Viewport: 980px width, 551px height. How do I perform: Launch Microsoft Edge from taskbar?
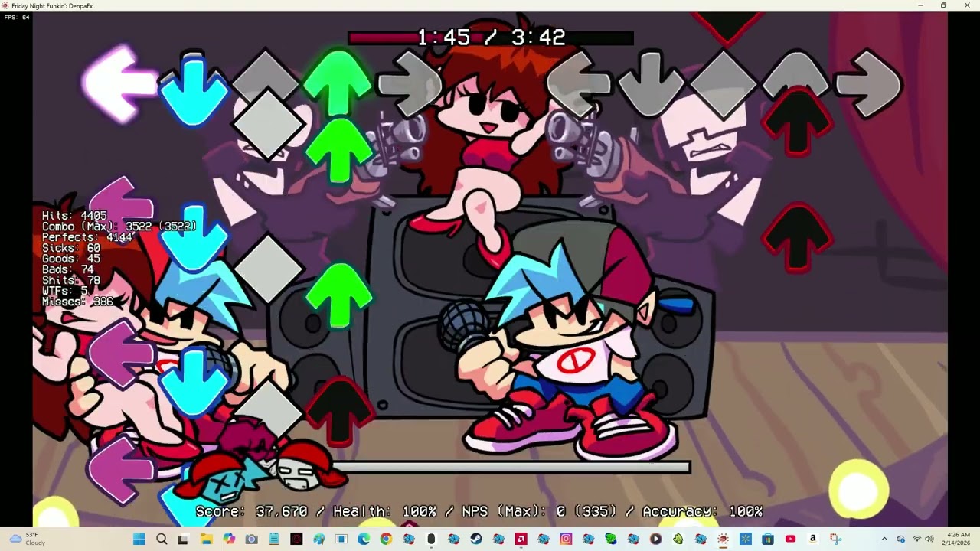(364, 539)
